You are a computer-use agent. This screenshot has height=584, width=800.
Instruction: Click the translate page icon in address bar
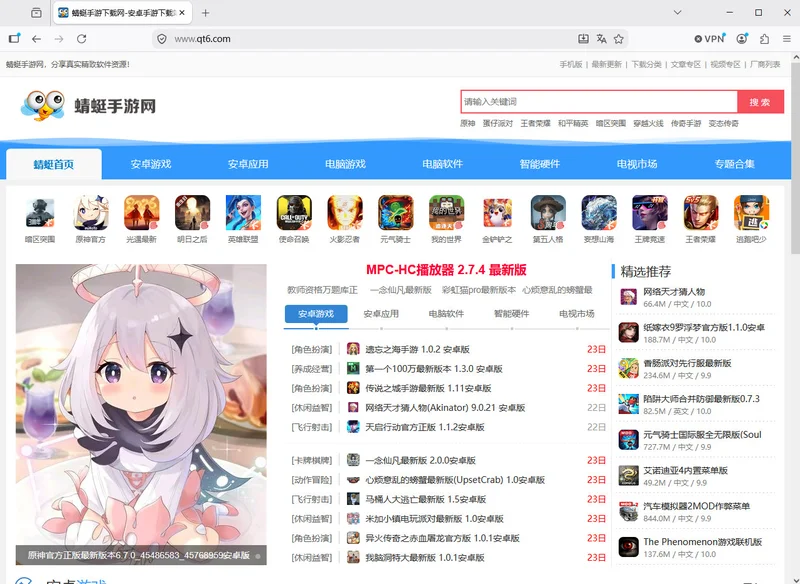point(602,39)
